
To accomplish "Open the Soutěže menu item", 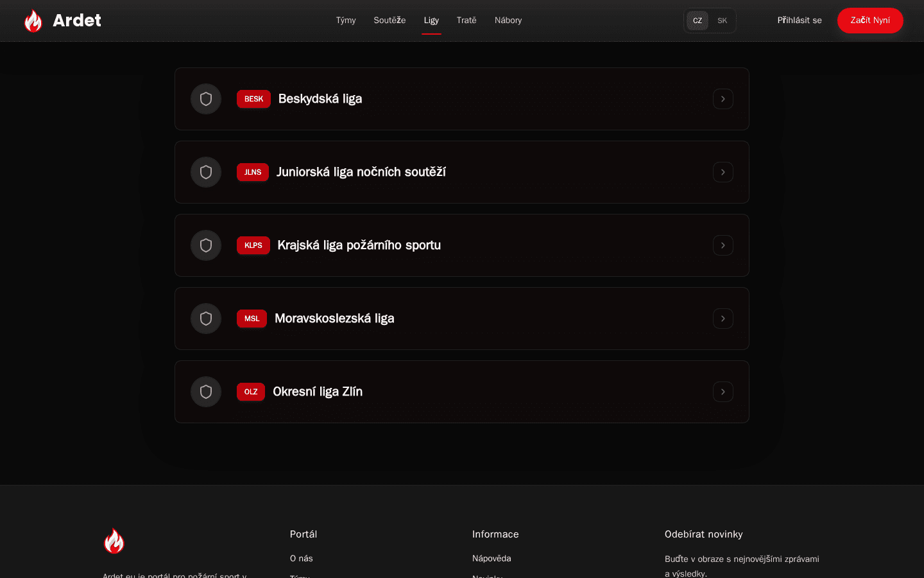I will [389, 21].
